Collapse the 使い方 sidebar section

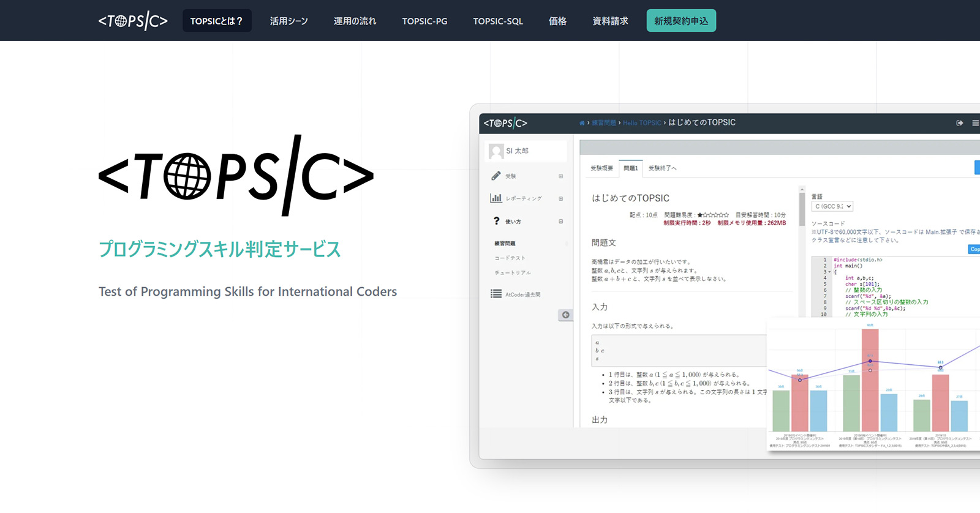[560, 222]
